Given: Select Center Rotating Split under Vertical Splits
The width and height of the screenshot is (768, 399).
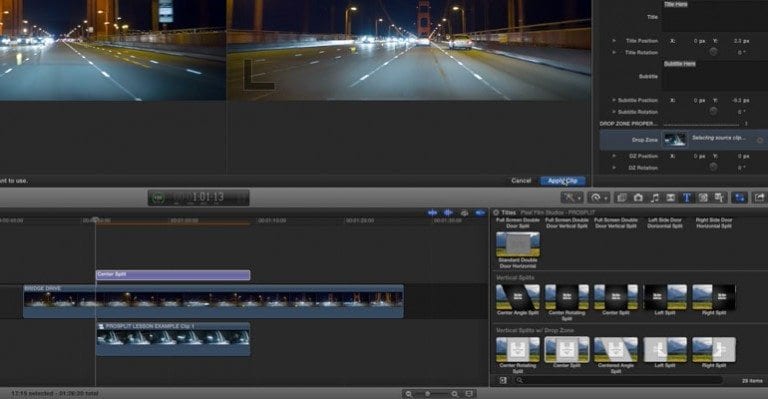Looking at the screenshot, I should 567,297.
